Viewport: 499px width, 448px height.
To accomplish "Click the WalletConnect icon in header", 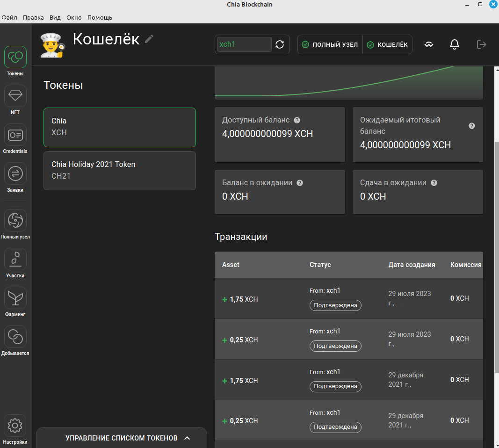I will [429, 44].
